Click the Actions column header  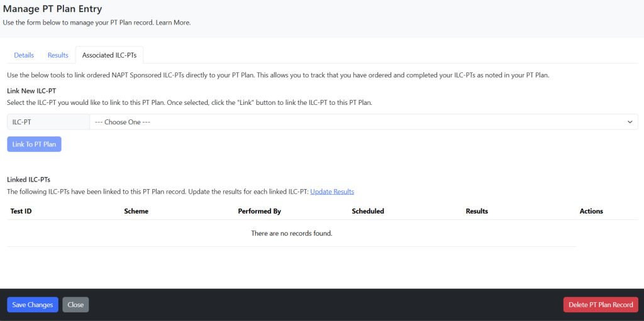(x=591, y=211)
